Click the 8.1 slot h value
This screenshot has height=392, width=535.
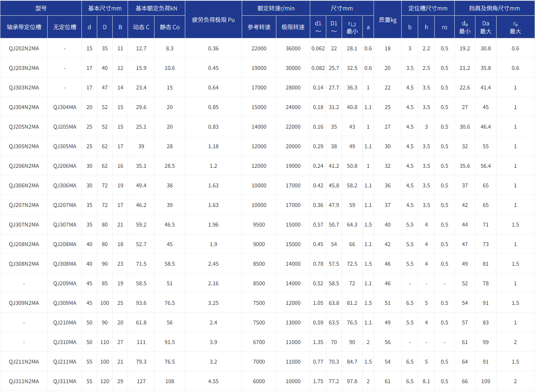pyautogui.click(x=426, y=381)
